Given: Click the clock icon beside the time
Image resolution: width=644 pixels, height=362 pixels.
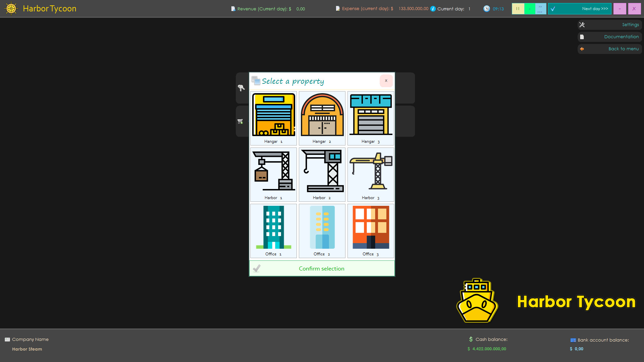Looking at the screenshot, I should coord(487,9).
